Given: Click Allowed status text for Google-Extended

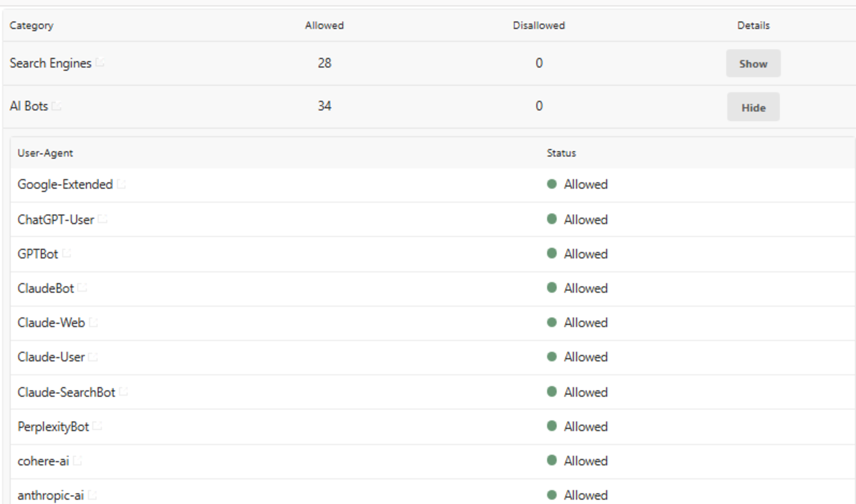Looking at the screenshot, I should point(586,184).
